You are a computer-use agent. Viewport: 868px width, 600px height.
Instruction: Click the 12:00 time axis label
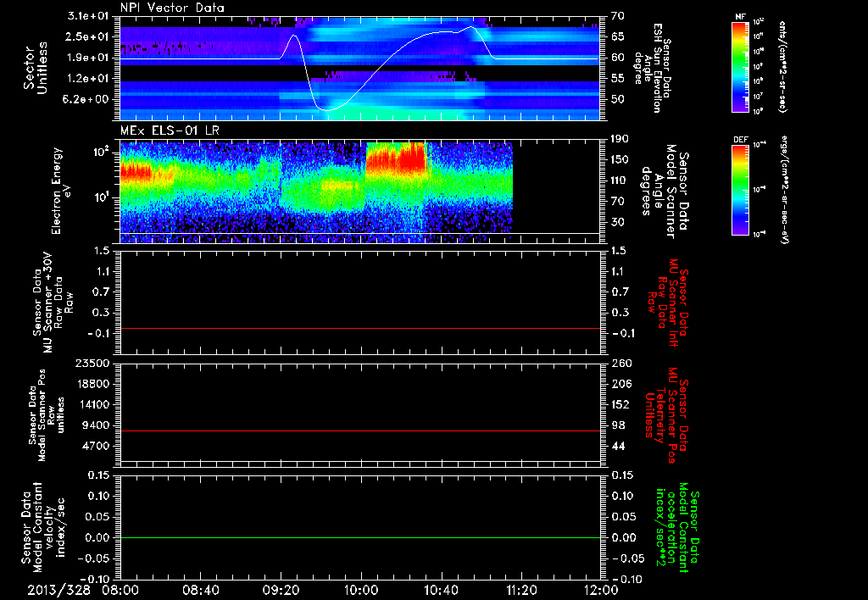pyautogui.click(x=601, y=590)
